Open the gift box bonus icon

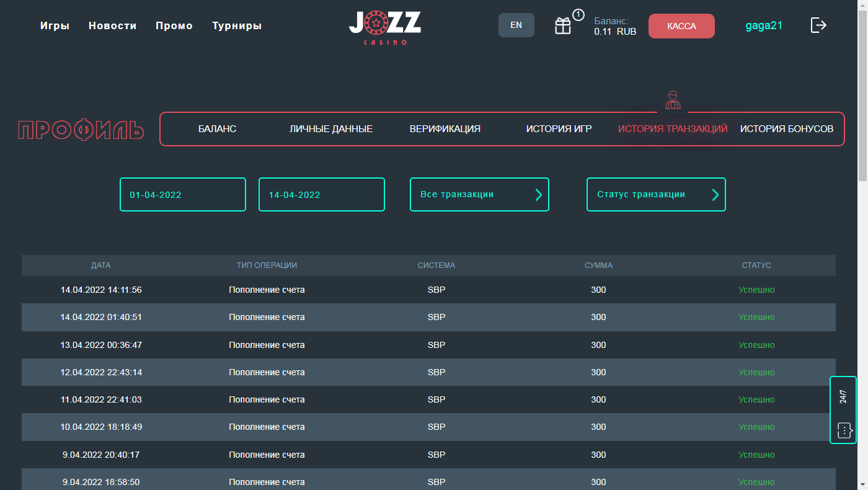[563, 26]
